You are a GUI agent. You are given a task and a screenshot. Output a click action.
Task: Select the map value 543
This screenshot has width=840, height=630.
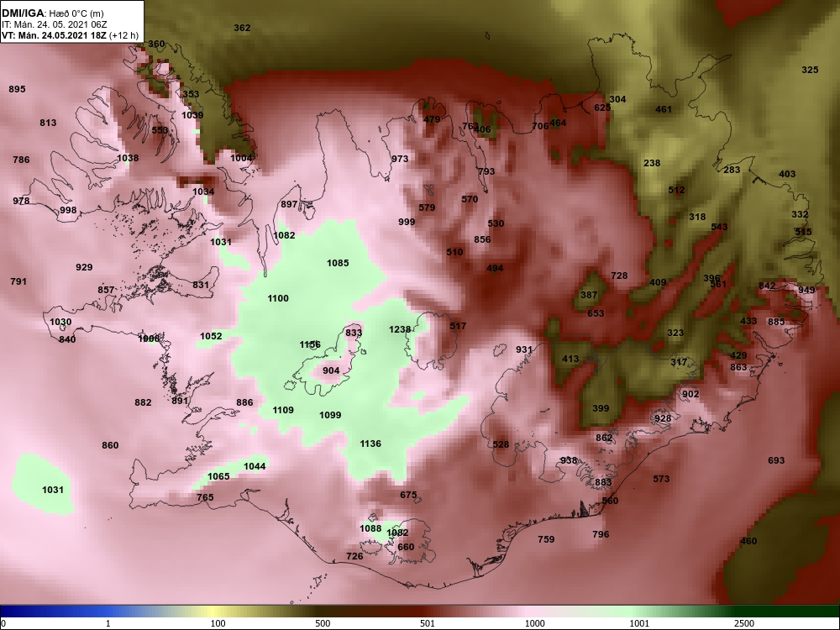pyautogui.click(x=719, y=227)
